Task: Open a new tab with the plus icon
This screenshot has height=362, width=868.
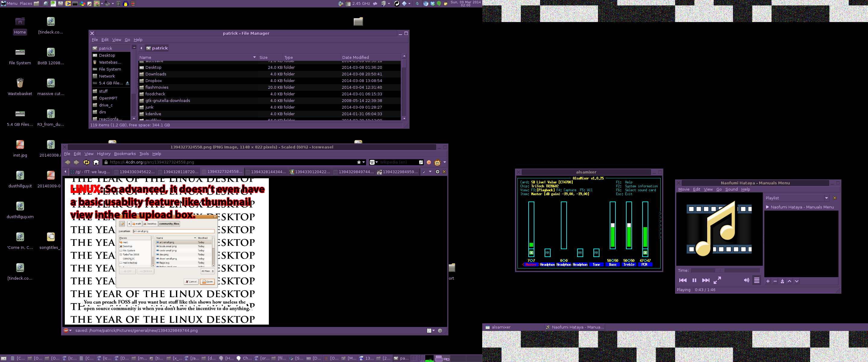Action: [x=437, y=172]
